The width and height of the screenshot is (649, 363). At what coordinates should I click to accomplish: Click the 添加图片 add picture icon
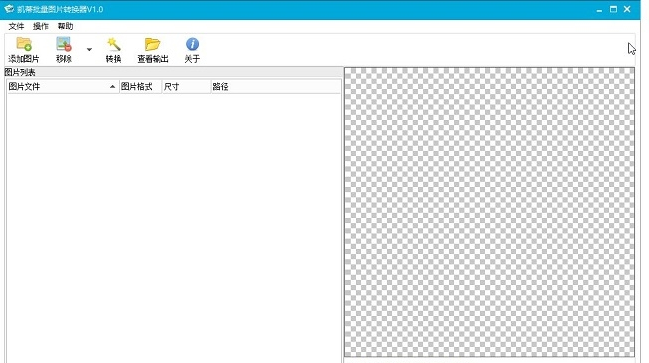click(x=24, y=44)
